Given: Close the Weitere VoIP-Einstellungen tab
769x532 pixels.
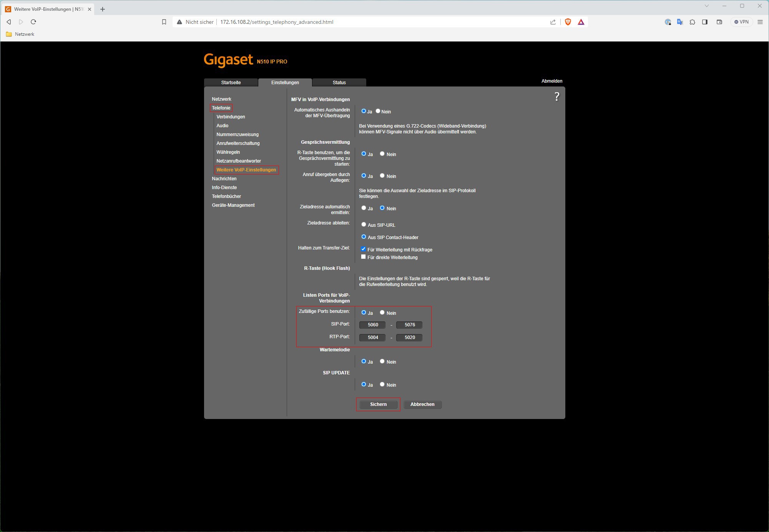Looking at the screenshot, I should point(90,9).
